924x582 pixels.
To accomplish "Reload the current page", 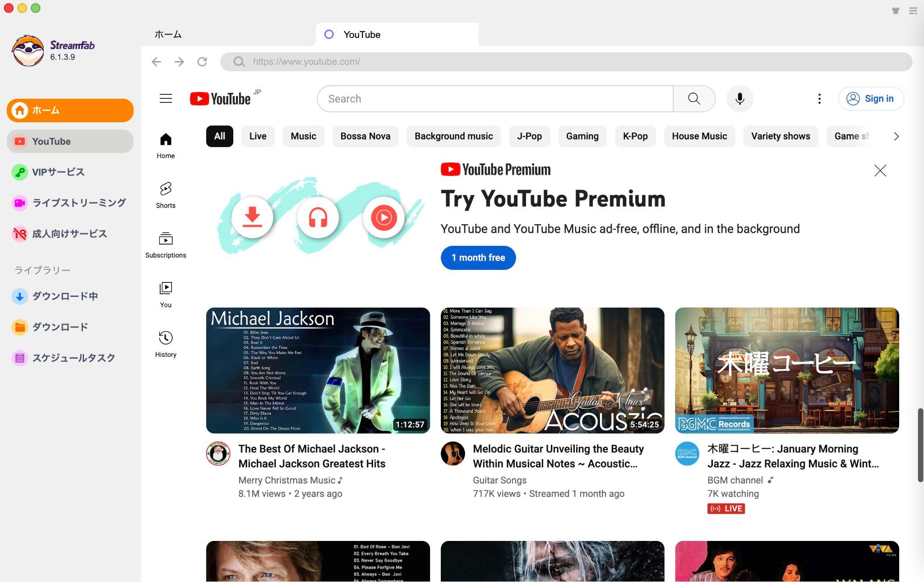I will point(202,62).
